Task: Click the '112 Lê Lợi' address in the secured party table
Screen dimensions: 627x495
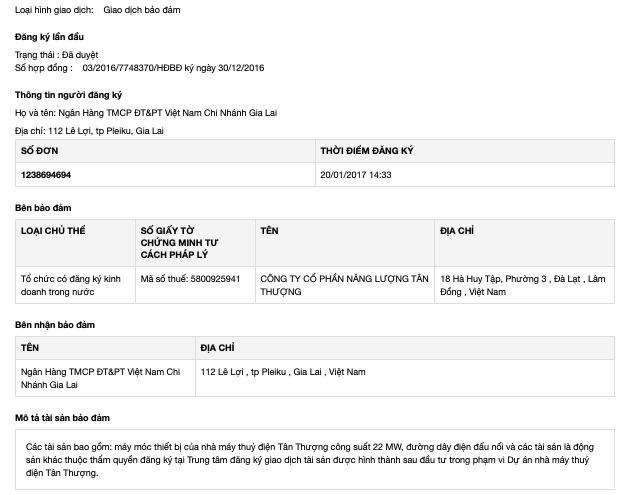Action: (x=283, y=372)
